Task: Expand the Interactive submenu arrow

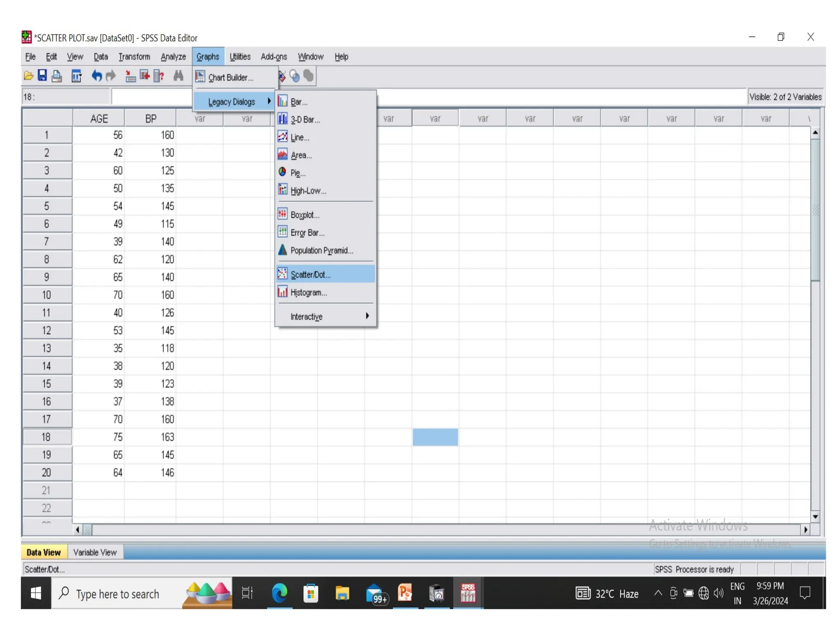Action: click(x=367, y=316)
